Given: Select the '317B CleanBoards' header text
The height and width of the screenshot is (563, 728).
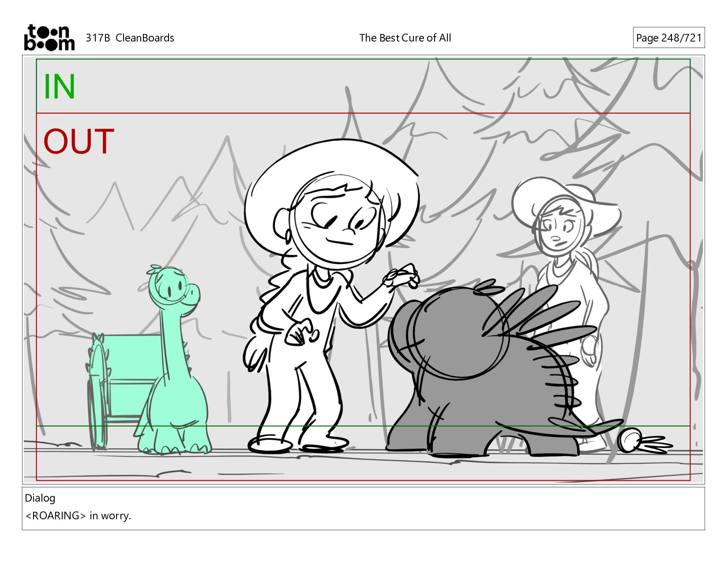Looking at the screenshot, I should click(130, 38).
